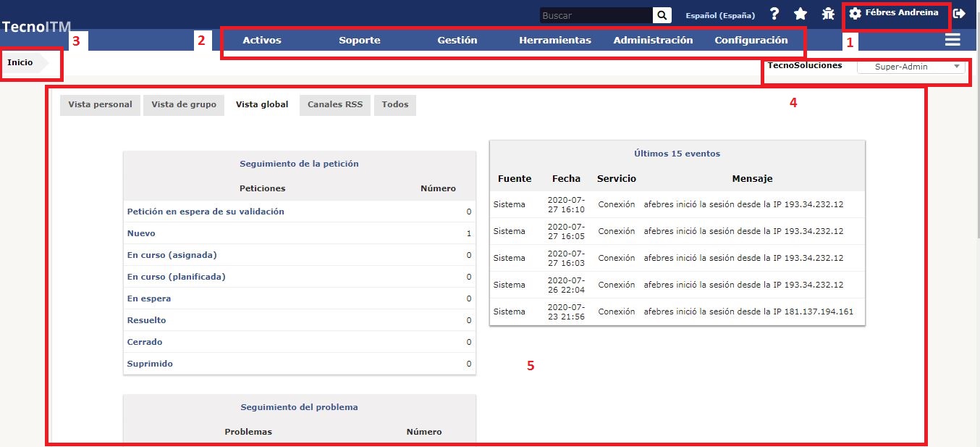
Task: Select the Canales RSS tab
Action: click(334, 105)
